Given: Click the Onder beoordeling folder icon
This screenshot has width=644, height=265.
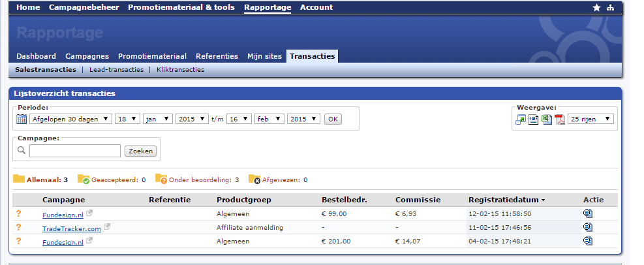Looking at the screenshot, I should (161, 179).
